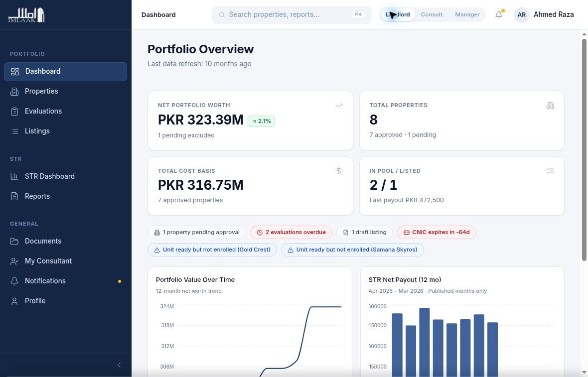
Task: Go to My Consultant page
Action: pyautogui.click(x=66, y=261)
